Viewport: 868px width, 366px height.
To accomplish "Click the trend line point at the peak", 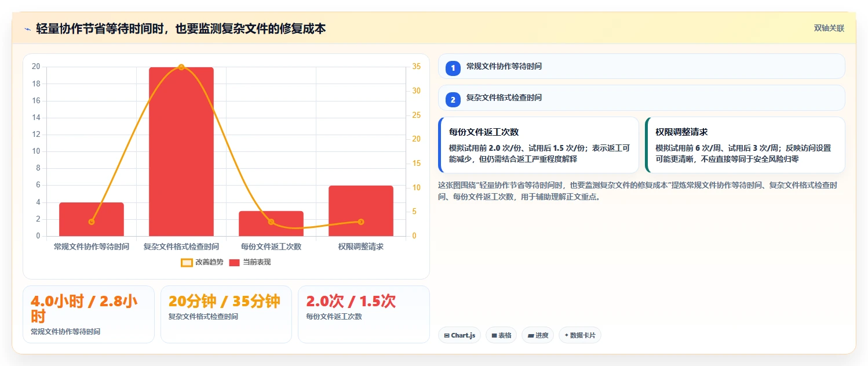I will (181, 67).
